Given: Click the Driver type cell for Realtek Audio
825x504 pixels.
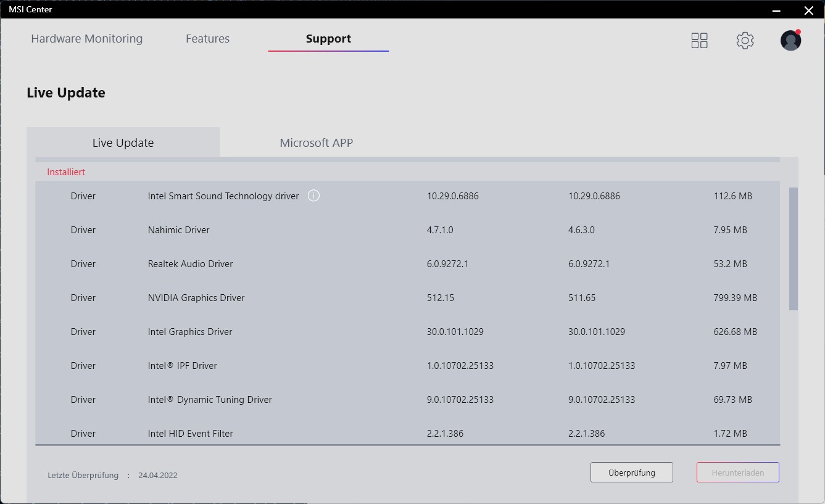Looking at the screenshot, I should (x=83, y=264).
